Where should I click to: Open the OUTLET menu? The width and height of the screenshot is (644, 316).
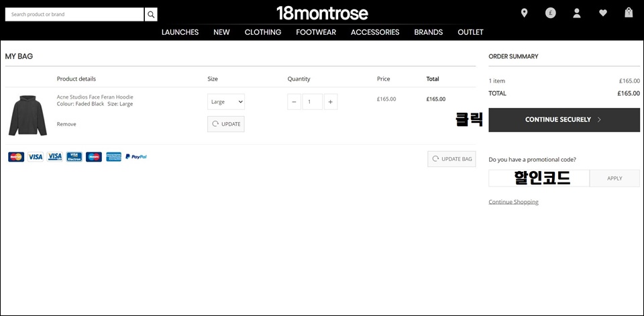pos(470,32)
